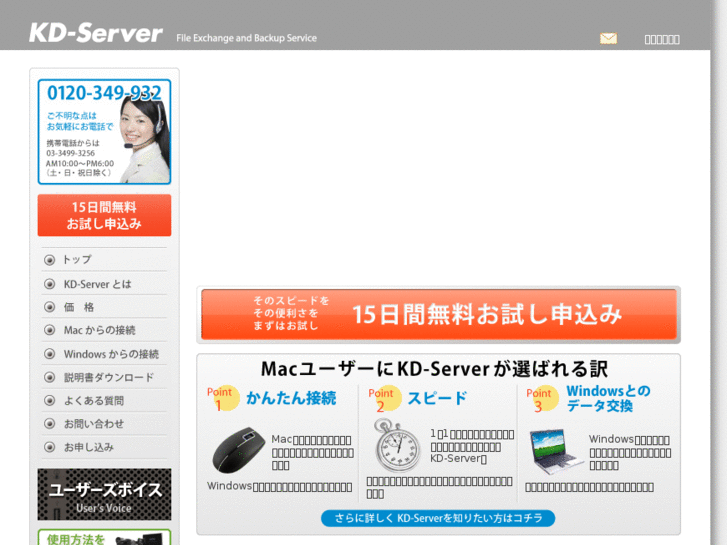Click the 使用方法を banner at bottom of sidebar

click(104, 537)
